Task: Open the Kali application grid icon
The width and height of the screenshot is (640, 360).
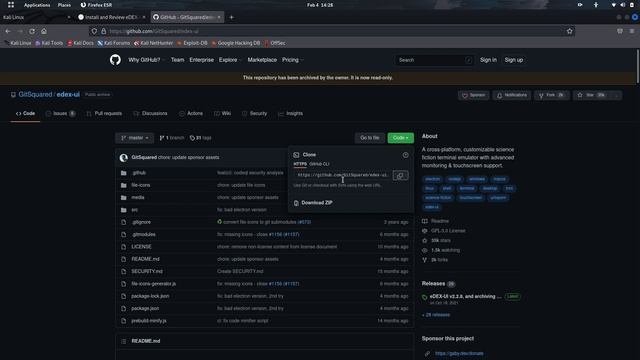Action: pyautogui.click(x=11, y=5)
